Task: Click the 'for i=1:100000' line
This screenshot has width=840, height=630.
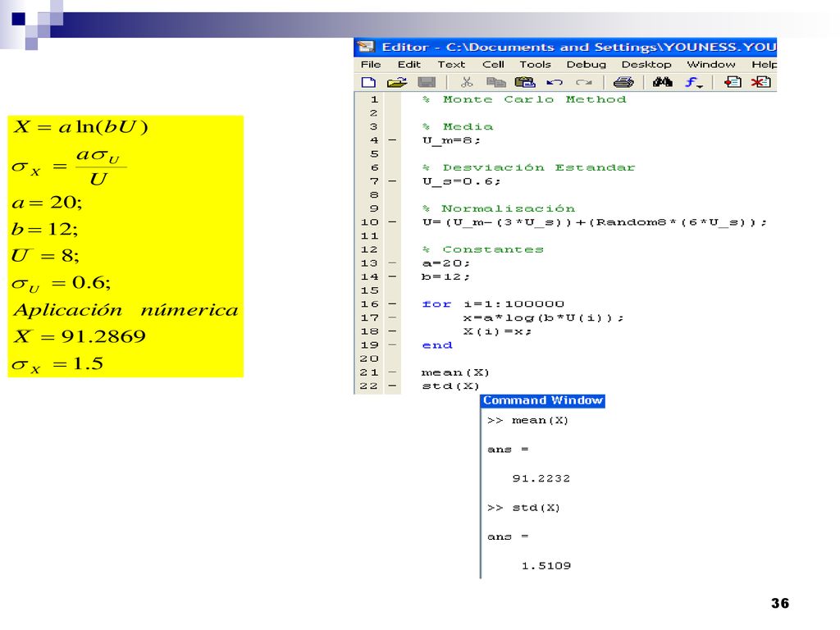Action: 493,304
